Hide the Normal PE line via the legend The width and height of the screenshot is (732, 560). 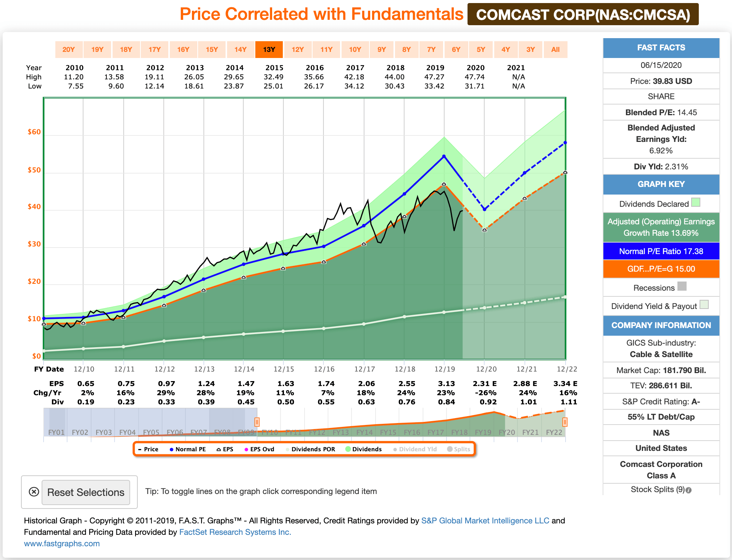click(x=187, y=449)
